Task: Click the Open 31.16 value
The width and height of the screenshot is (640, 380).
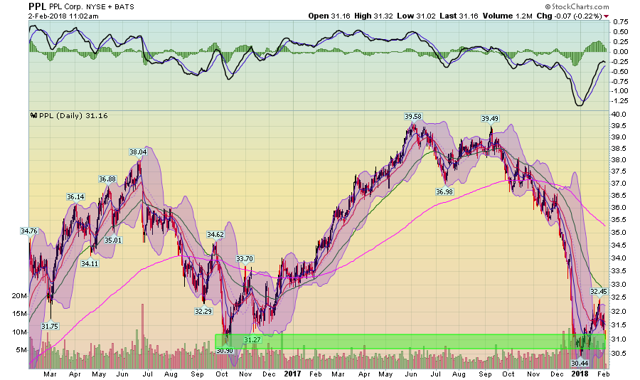Action: [330, 16]
